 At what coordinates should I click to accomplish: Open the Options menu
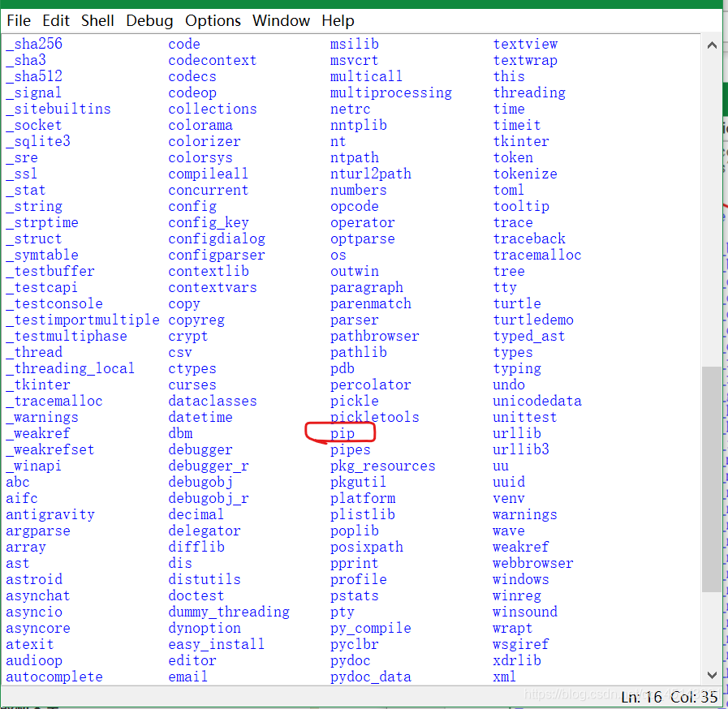click(213, 21)
